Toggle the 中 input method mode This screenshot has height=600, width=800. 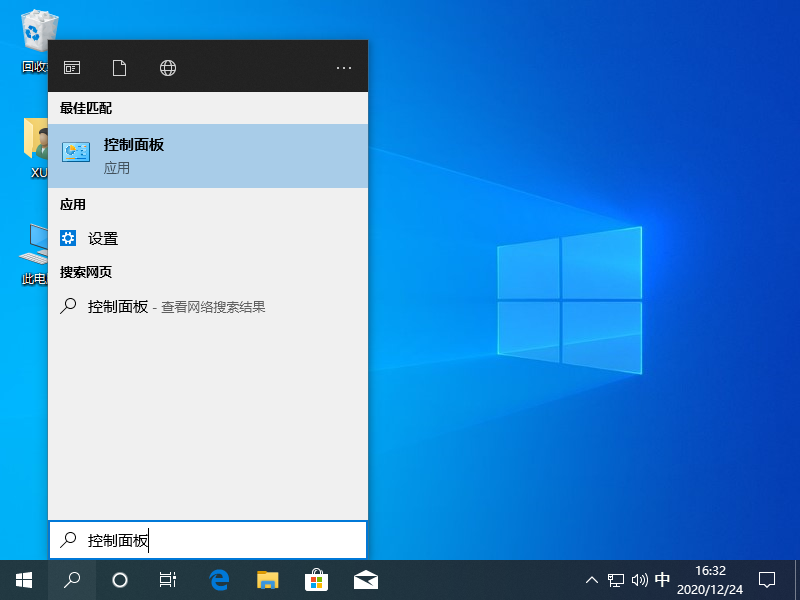pos(662,580)
